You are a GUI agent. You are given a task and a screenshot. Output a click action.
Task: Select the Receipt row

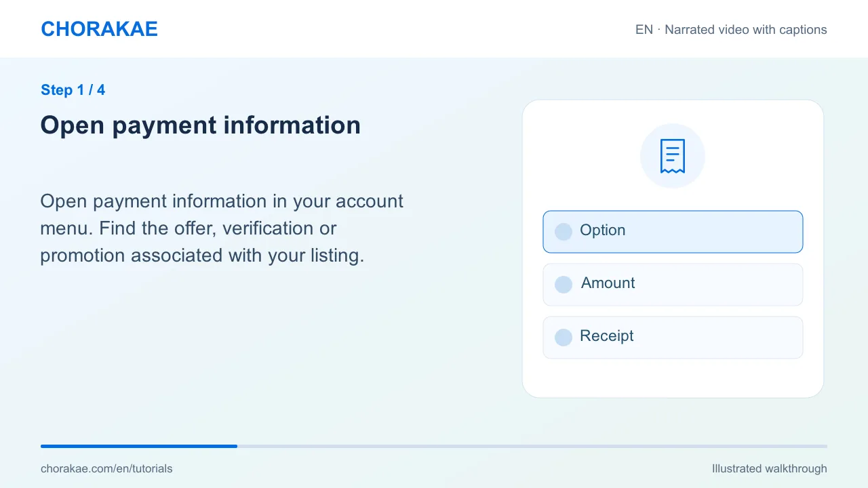click(673, 338)
